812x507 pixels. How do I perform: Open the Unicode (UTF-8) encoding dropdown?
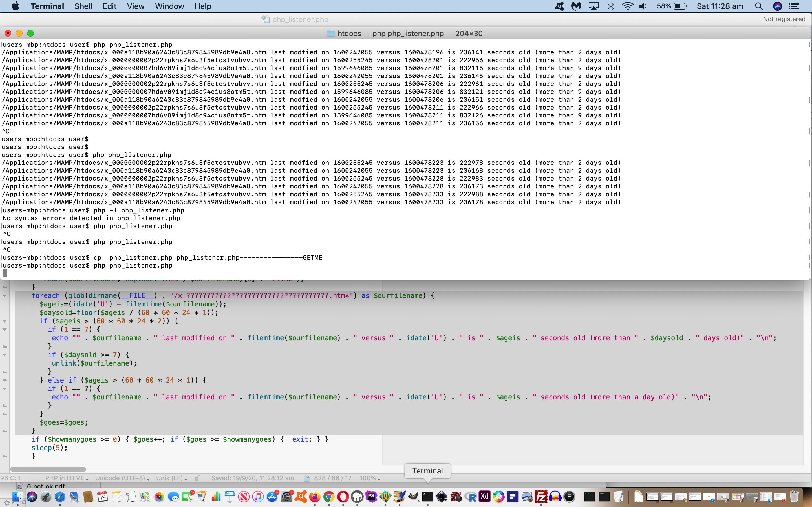122,478
